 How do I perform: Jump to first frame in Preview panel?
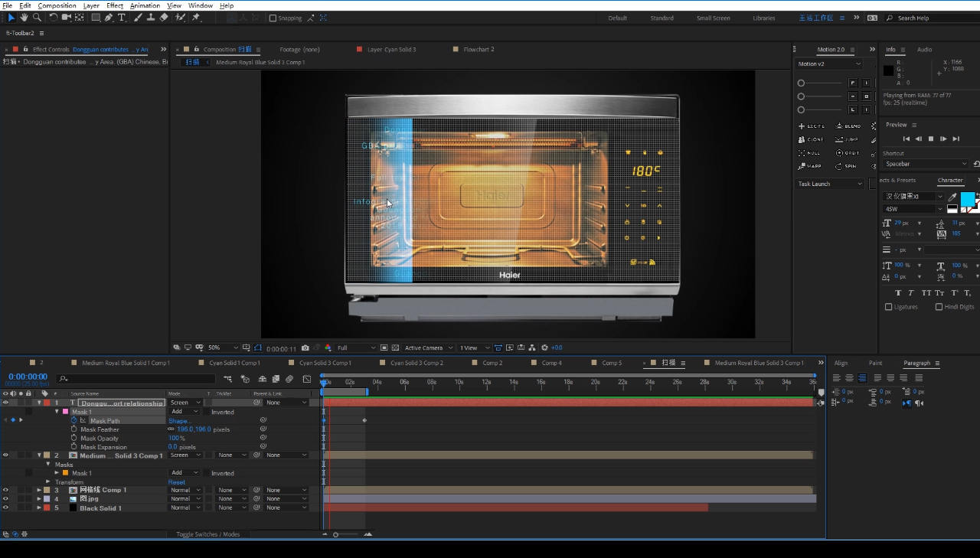(x=906, y=139)
